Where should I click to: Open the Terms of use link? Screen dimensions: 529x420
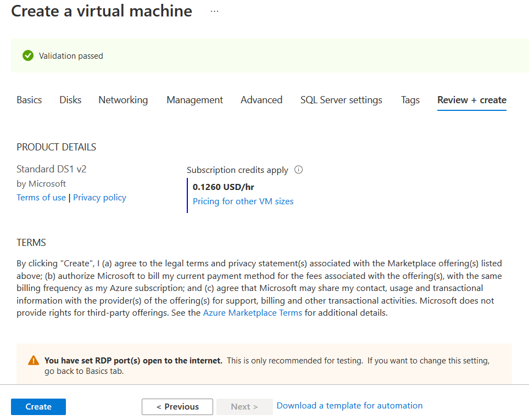(x=41, y=198)
